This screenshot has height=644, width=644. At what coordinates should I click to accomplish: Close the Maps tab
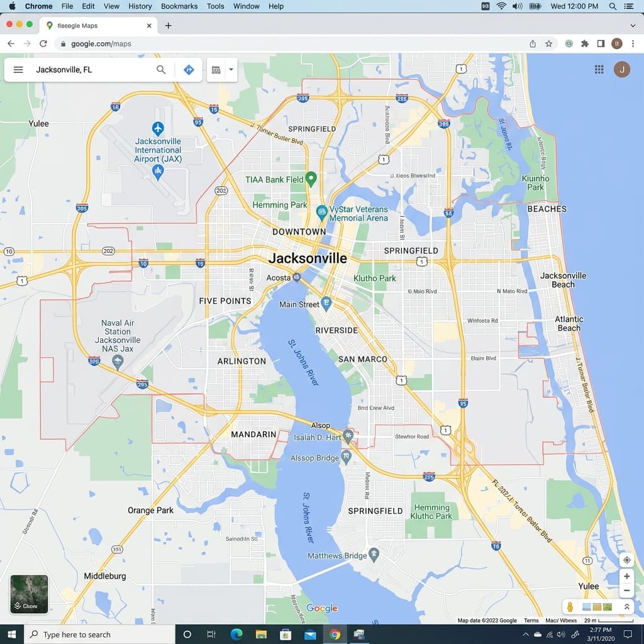pyautogui.click(x=149, y=25)
